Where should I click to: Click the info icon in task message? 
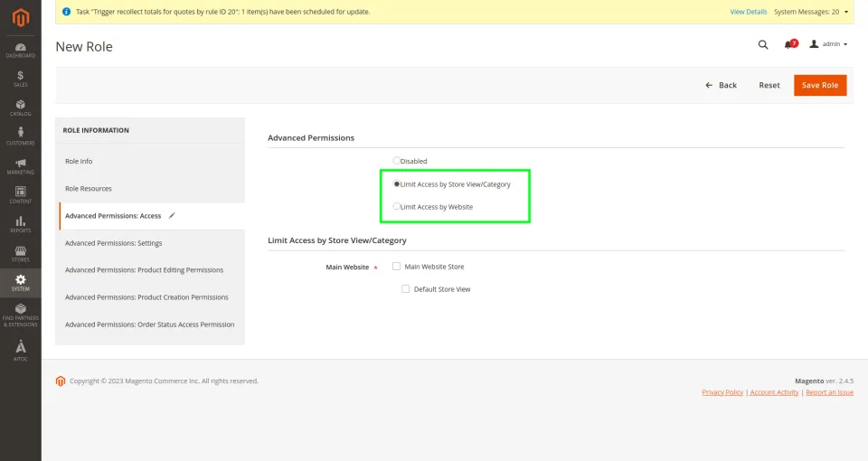66,12
